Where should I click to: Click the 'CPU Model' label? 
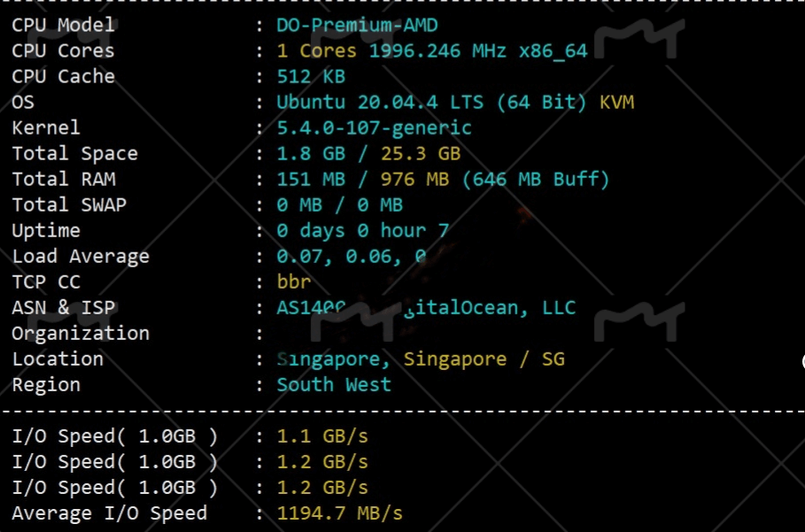click(x=63, y=25)
